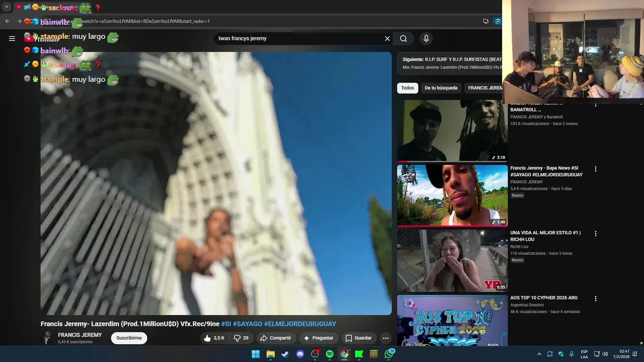
Task: Open UNA VIDA AL MEJOR ESTILO #1 title
Action: pos(545,236)
